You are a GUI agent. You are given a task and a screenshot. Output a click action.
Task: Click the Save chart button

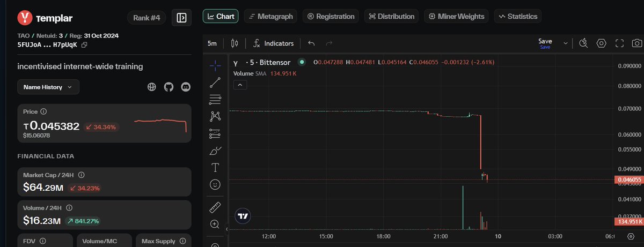pos(545,43)
